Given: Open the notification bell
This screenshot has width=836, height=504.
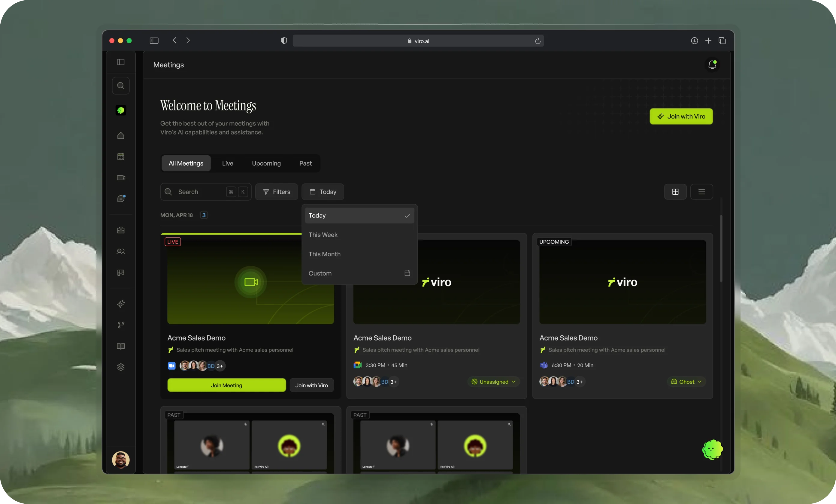Looking at the screenshot, I should tap(712, 64).
